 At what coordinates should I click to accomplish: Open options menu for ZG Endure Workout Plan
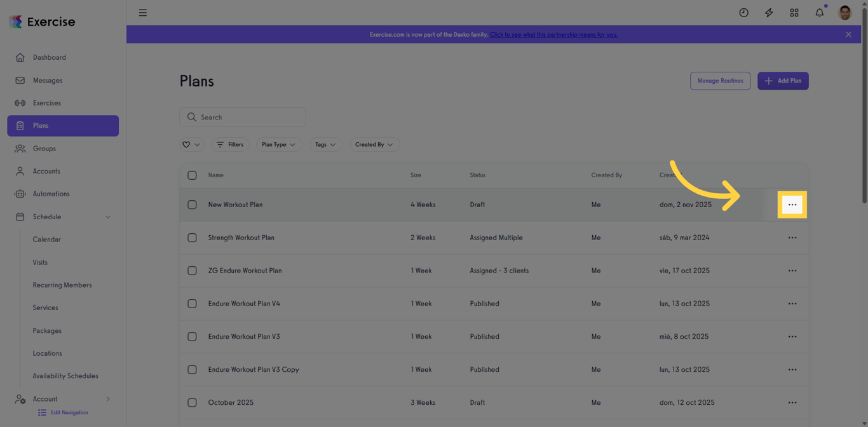click(x=792, y=271)
